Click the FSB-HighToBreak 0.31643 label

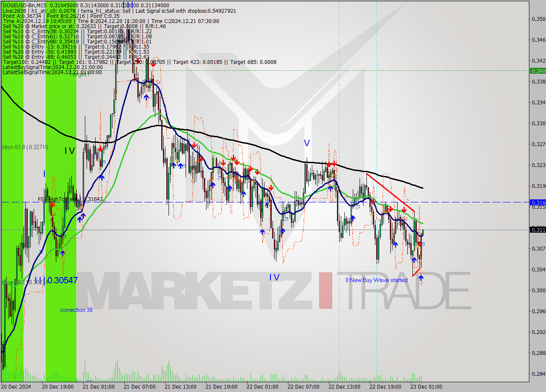(x=70, y=199)
